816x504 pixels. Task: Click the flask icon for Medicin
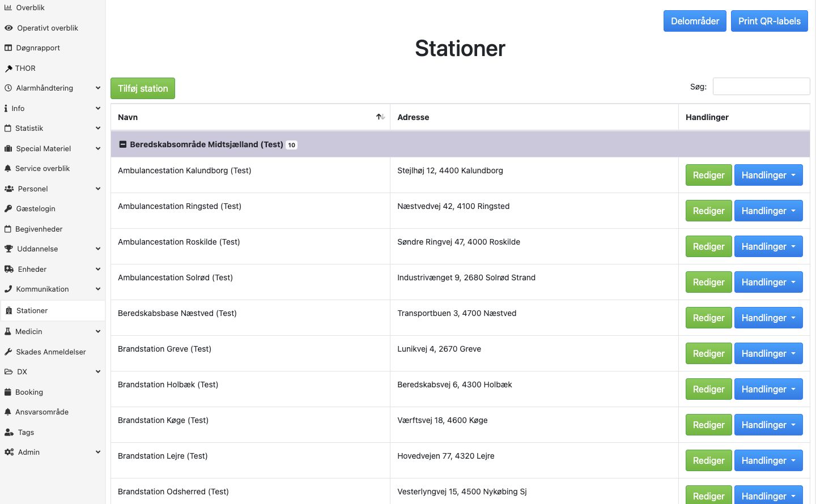coord(8,332)
